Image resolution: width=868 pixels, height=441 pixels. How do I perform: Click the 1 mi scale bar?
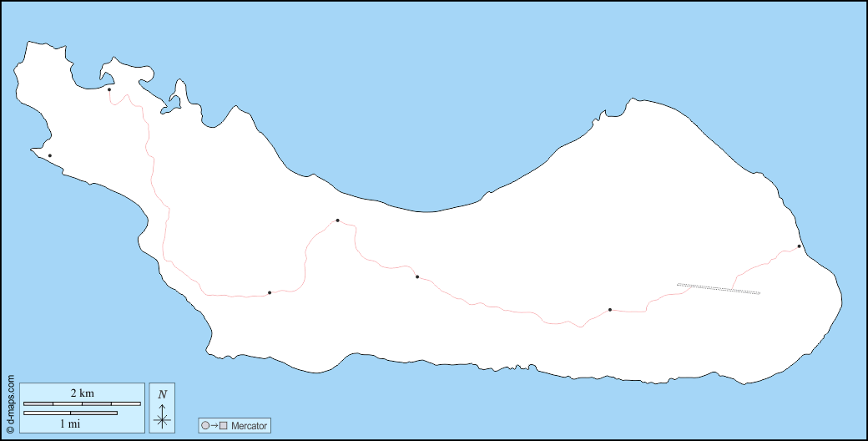coord(70,413)
